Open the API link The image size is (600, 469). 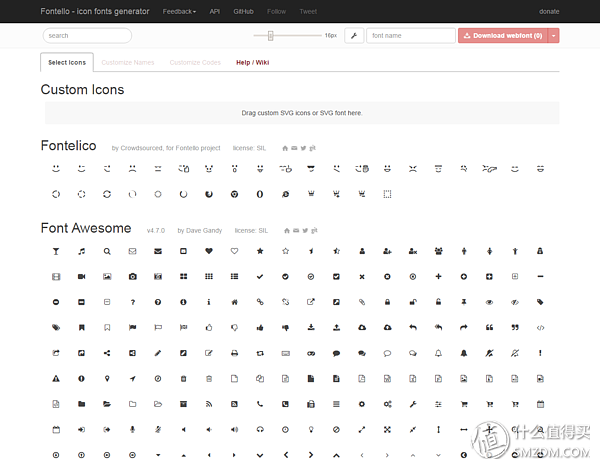pos(215,11)
